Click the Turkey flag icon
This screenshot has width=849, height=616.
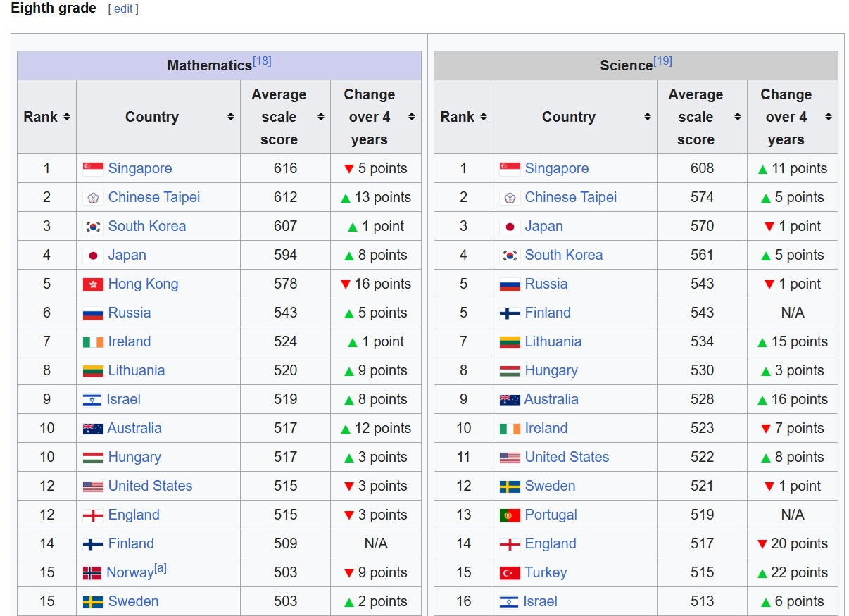[x=510, y=572]
